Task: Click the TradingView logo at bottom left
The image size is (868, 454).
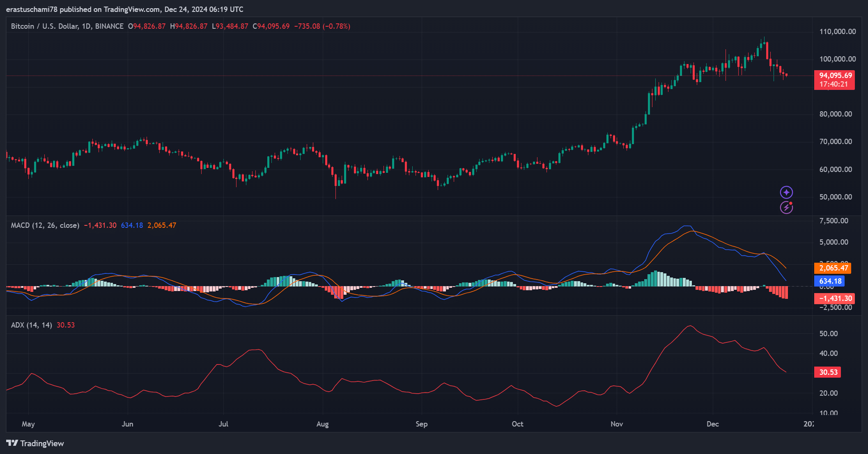Action: 35,443
